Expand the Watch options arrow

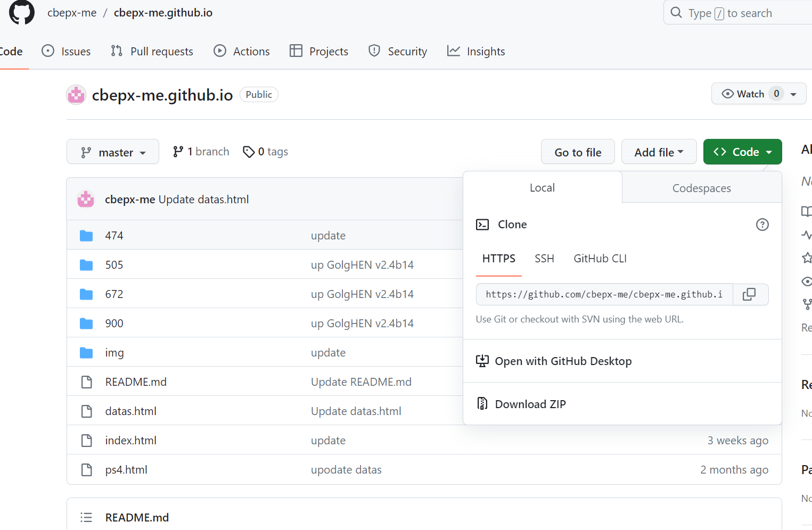tap(793, 94)
